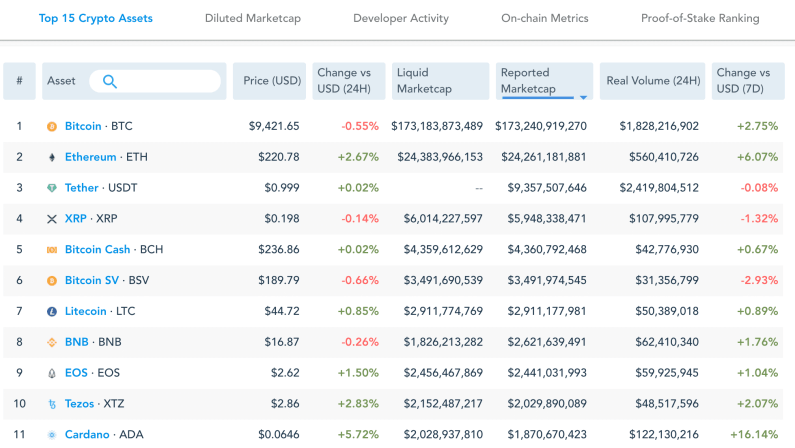Click Bitcoin real volume $1,828,216,902
Viewport: 795px width, 448px height.
[x=659, y=126]
